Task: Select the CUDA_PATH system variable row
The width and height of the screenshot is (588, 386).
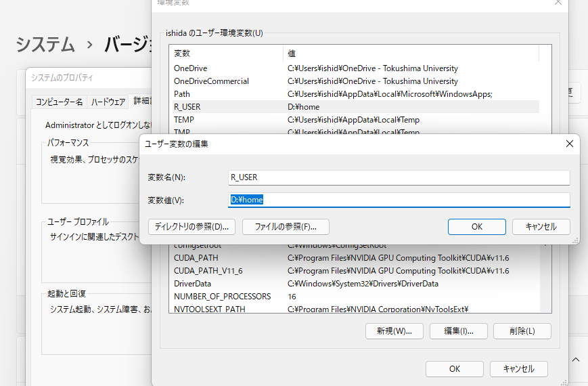Action: 196,258
